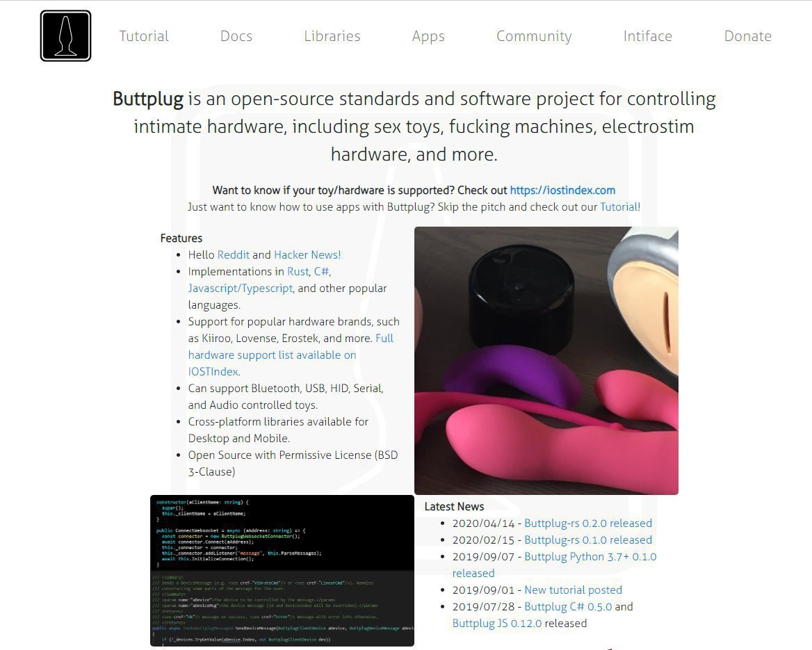Viewport: 812px width, 650px height.
Task: Click the Buttplug logo icon in header
Action: point(66,35)
